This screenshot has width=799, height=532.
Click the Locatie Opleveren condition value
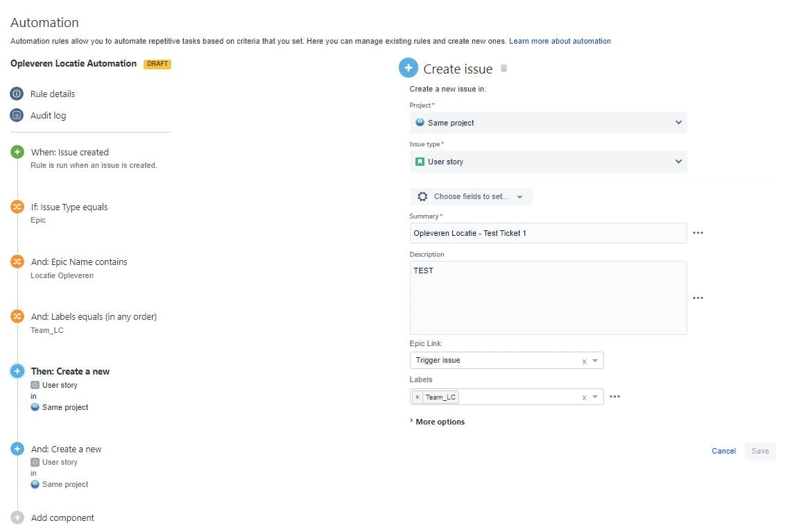tap(62, 275)
